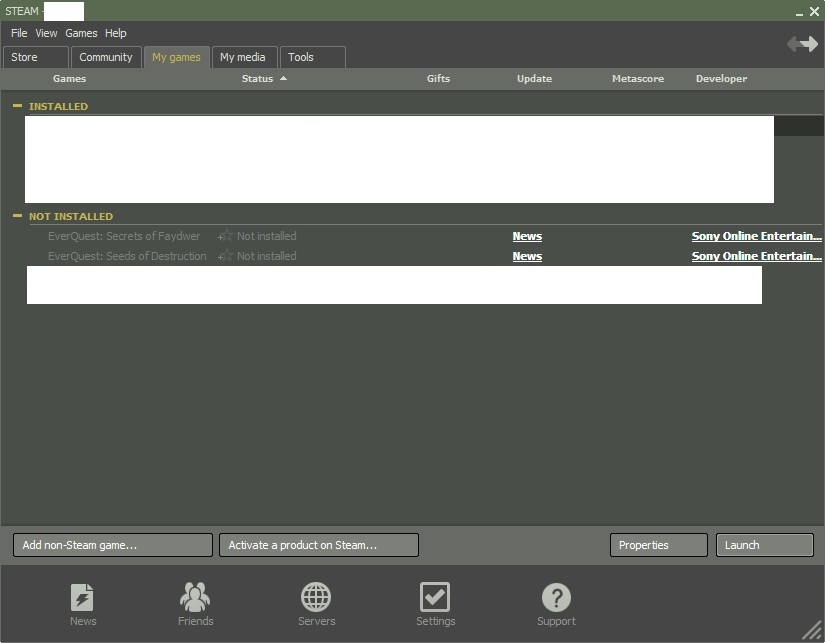Click the Properties button
The width and height of the screenshot is (825, 643).
[x=659, y=545]
